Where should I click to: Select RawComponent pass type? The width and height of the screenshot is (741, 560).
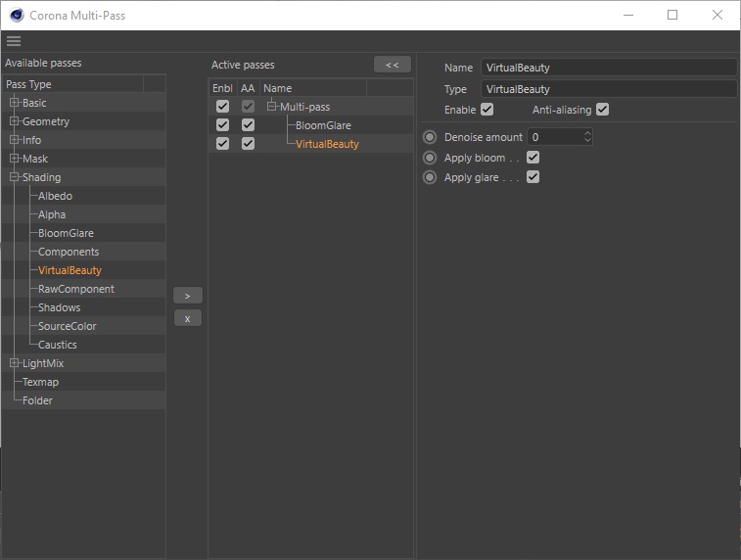[x=76, y=289]
